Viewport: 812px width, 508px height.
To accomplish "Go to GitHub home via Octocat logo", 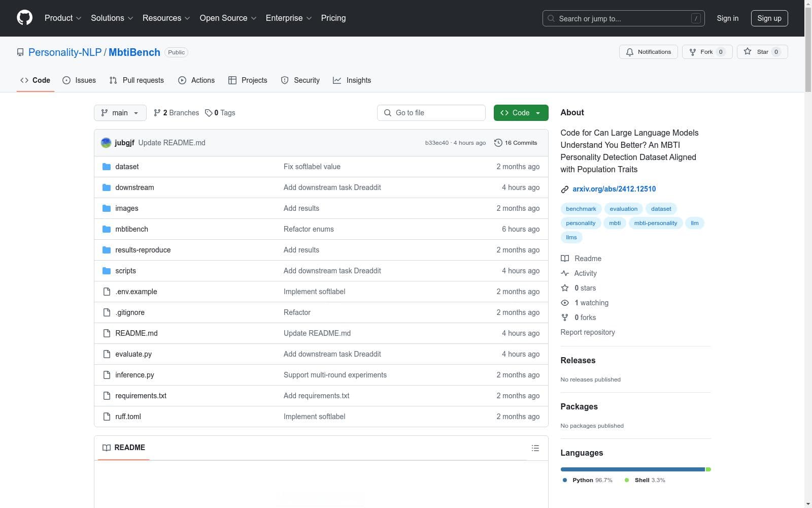I will 24,18.
